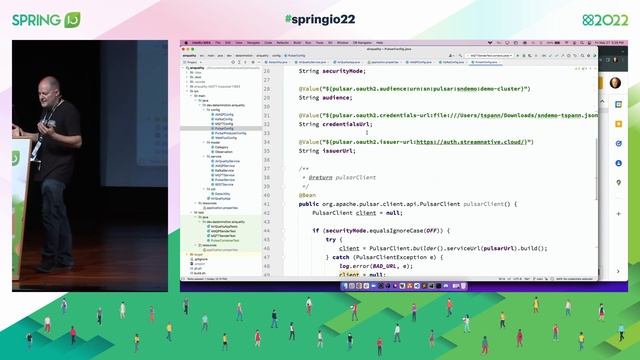Click the inspections widget at editor top-right
This screenshot has width=640, height=360.
click(580, 69)
